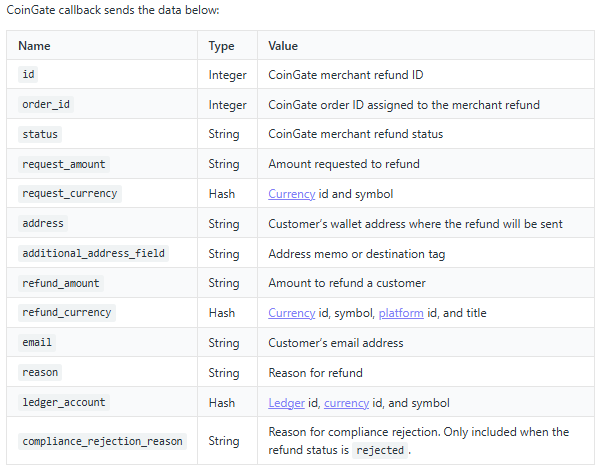The height and width of the screenshot is (471, 605).
Task: Click the email field name
Action: click(37, 343)
